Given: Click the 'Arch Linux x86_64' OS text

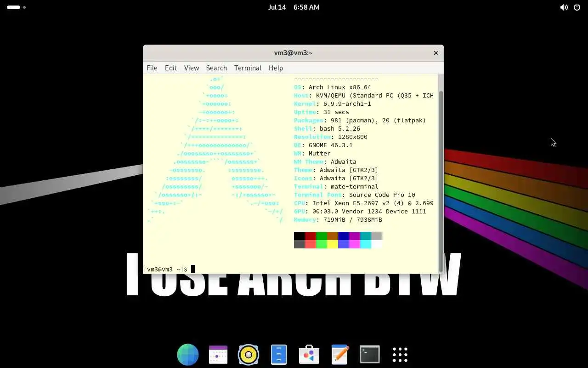Looking at the screenshot, I should [340, 87].
